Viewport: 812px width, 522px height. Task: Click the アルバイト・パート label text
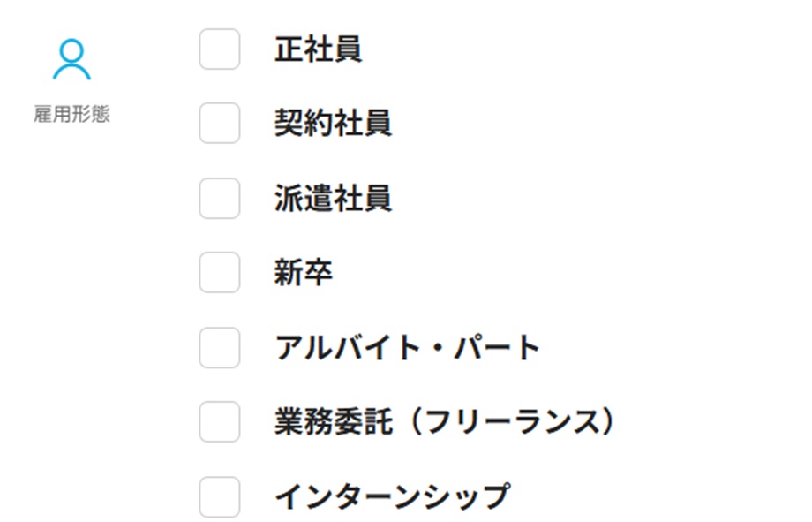click(408, 348)
